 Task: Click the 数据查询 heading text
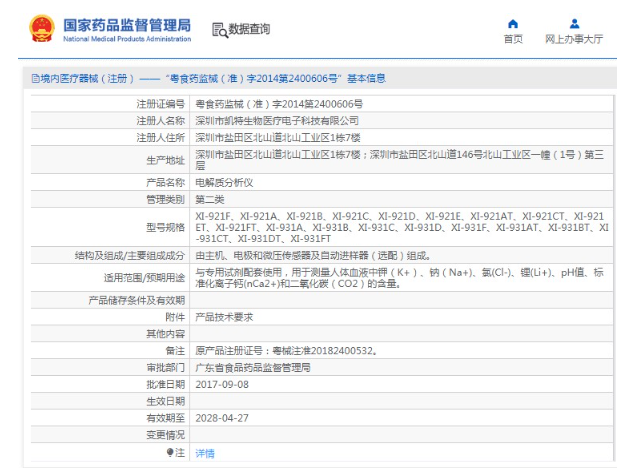pos(249,29)
